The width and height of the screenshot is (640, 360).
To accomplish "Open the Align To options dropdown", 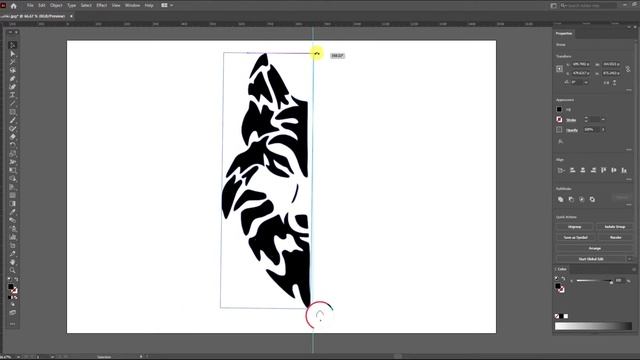I will [x=560, y=170].
